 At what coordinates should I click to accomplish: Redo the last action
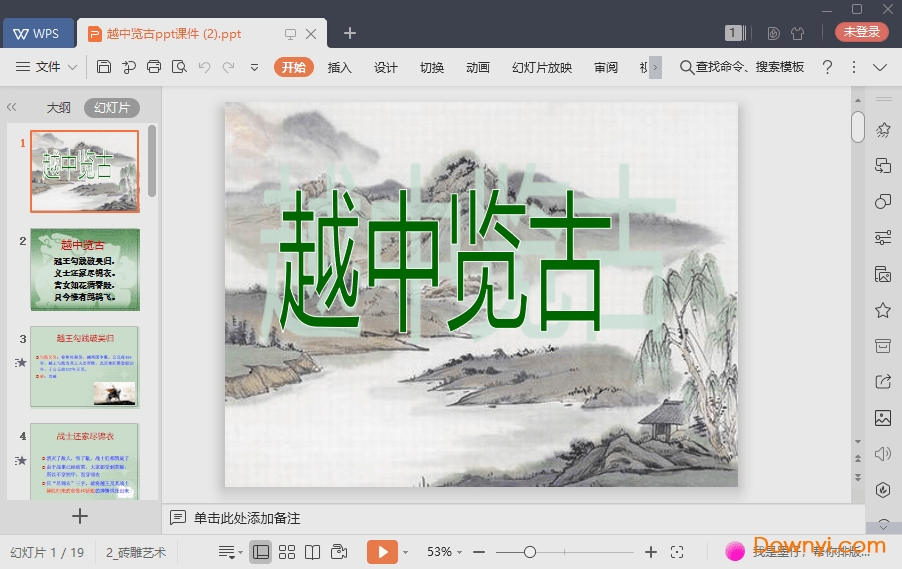pyautogui.click(x=228, y=67)
